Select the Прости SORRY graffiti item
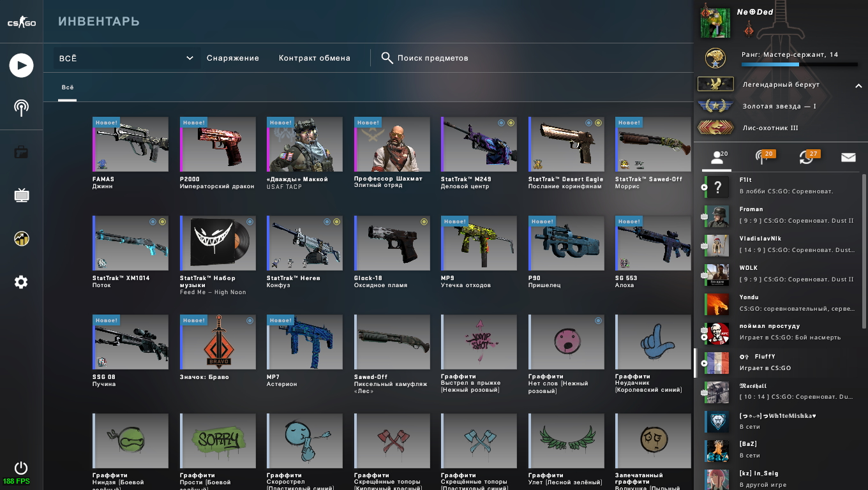Image resolution: width=868 pixels, height=490 pixels. (x=218, y=441)
